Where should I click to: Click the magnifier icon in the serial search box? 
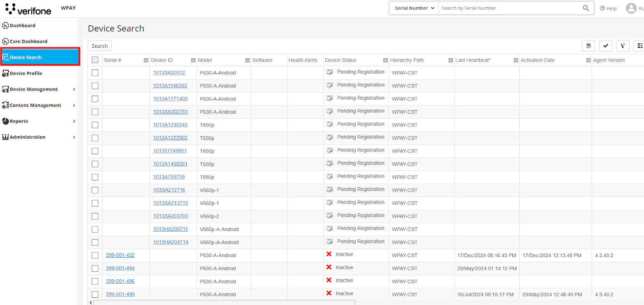[586, 8]
